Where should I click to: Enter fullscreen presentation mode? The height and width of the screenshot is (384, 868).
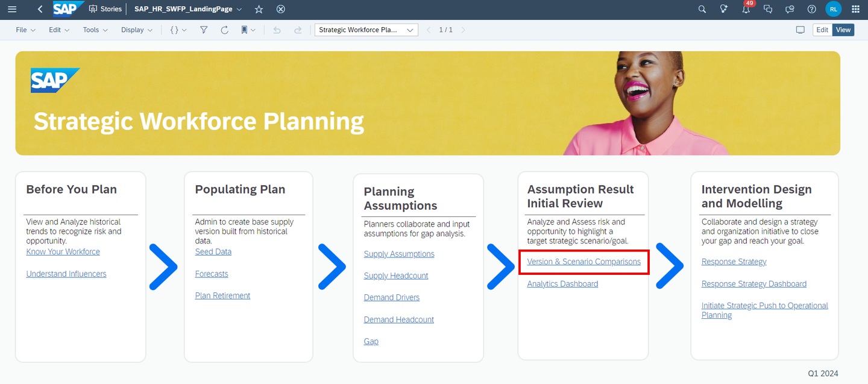coord(800,30)
